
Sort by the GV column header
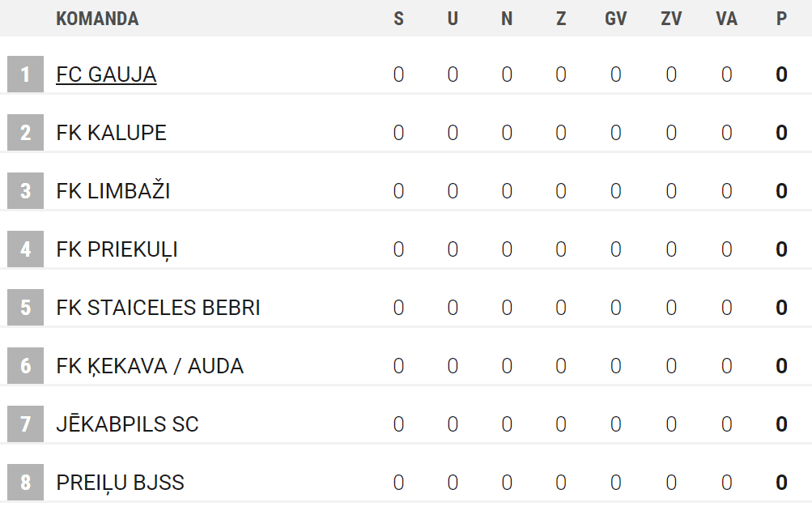(615, 19)
